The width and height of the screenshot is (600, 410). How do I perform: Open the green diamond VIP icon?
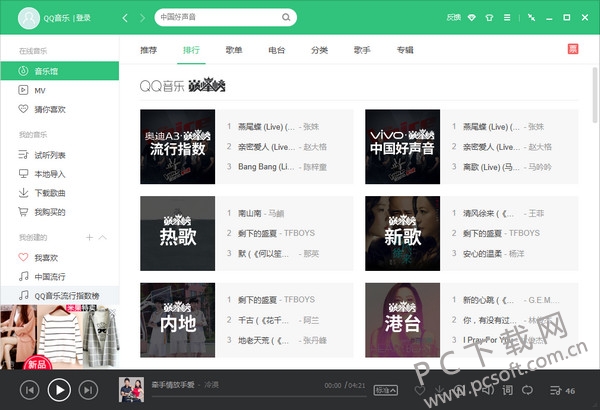click(x=472, y=18)
